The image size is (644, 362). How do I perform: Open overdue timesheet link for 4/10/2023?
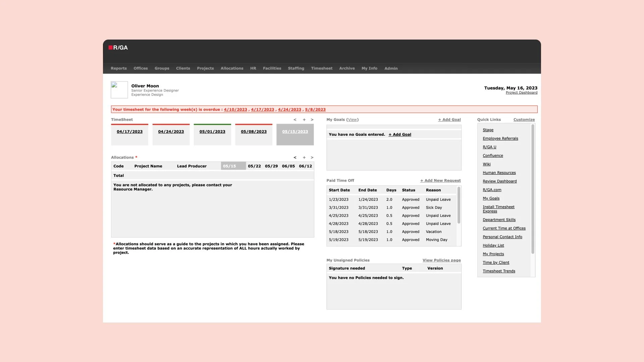pyautogui.click(x=235, y=110)
